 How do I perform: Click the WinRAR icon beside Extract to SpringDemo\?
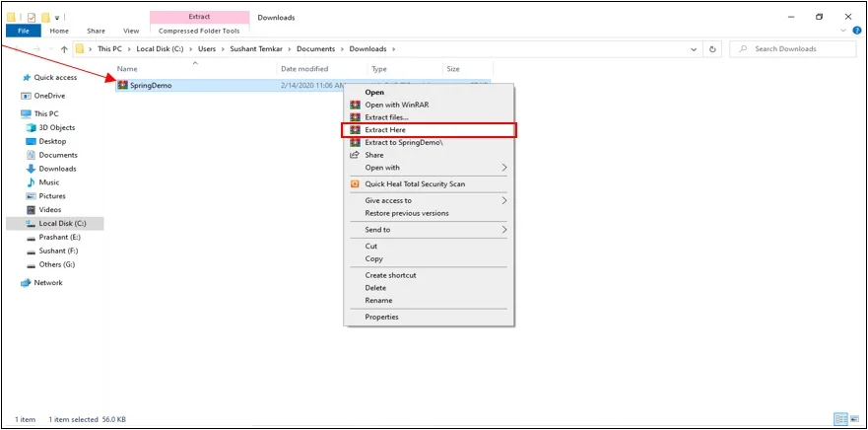[355, 142]
